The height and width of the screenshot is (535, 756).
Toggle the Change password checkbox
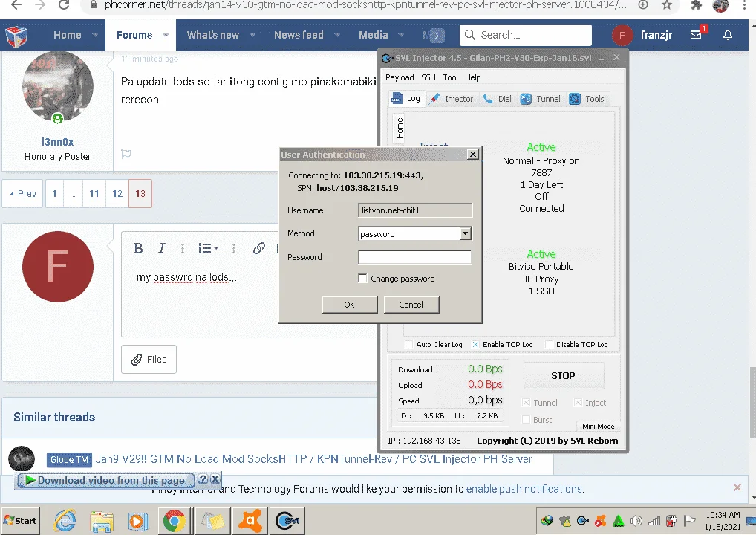click(362, 279)
